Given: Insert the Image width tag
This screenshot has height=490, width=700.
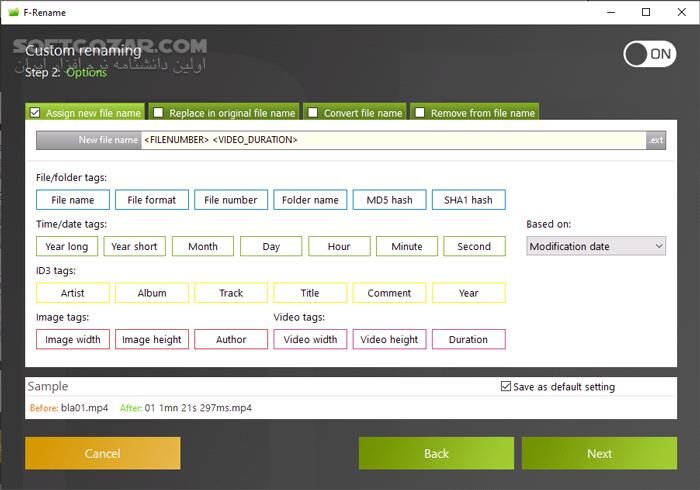Looking at the screenshot, I should click(73, 340).
